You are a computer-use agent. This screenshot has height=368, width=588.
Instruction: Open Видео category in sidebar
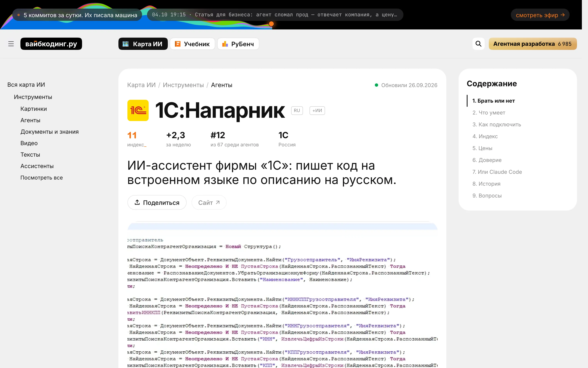point(29,143)
